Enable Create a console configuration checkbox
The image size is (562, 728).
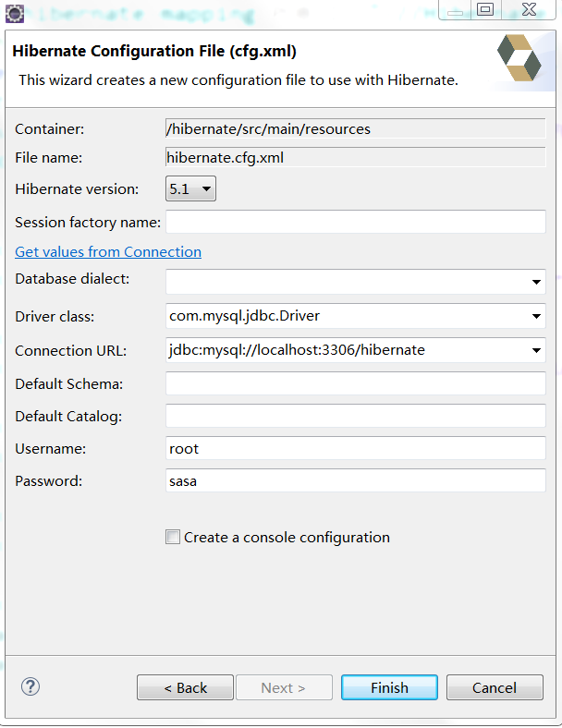173,537
